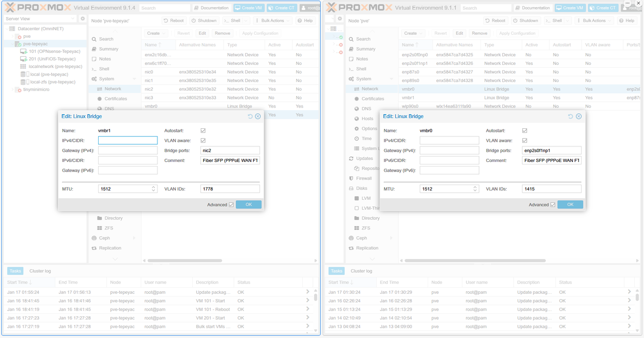Click Create VM in left window
Viewport: 644px width, 338px height.
pos(249,8)
